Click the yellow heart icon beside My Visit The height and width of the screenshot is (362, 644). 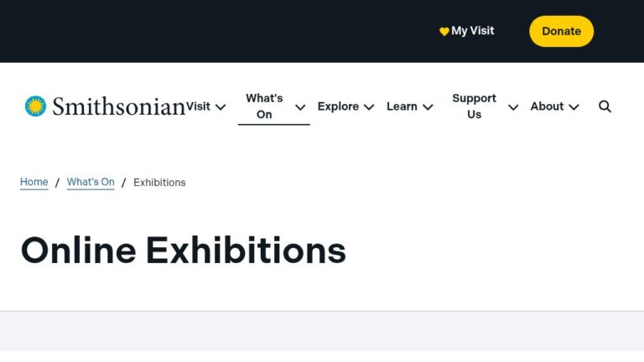tap(444, 32)
